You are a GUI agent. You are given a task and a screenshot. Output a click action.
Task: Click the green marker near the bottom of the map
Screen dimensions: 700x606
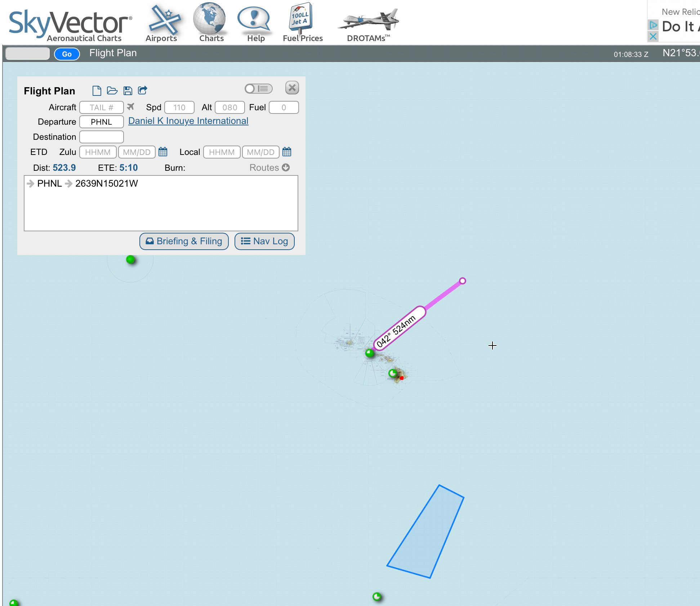pos(377,597)
